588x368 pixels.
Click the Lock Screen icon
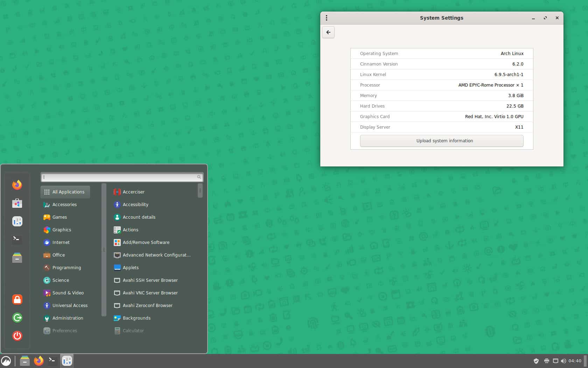click(17, 299)
